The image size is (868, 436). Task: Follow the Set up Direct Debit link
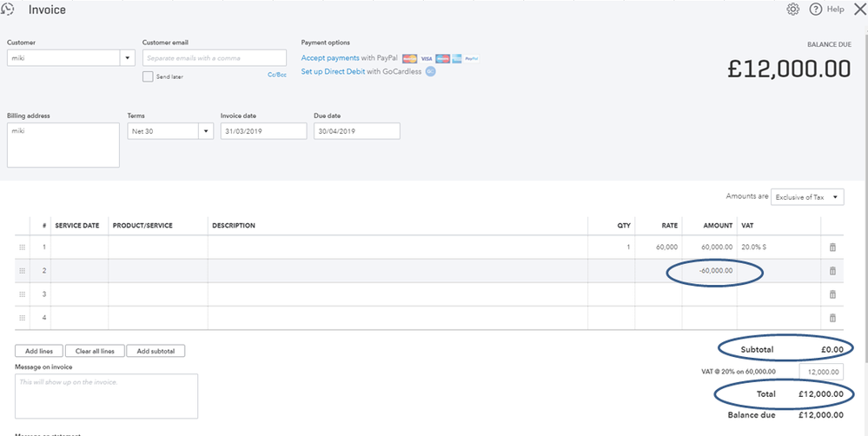(334, 72)
